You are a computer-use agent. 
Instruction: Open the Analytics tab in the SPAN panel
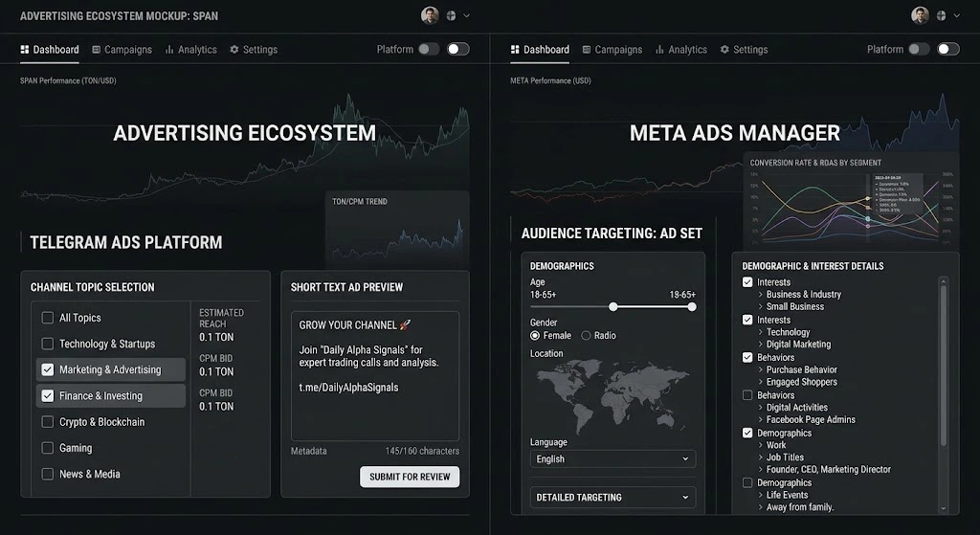(x=191, y=50)
